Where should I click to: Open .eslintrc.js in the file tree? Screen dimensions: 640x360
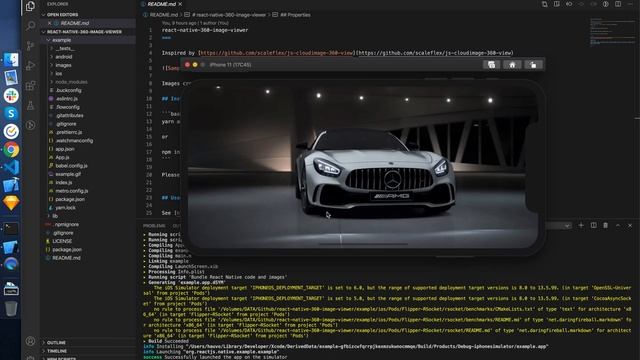[66, 99]
